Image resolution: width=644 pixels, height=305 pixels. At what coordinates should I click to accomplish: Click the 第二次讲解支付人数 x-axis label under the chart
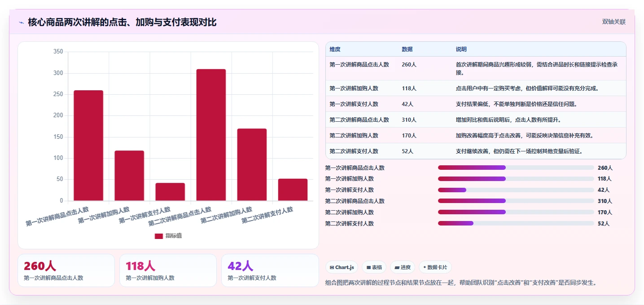267,216
